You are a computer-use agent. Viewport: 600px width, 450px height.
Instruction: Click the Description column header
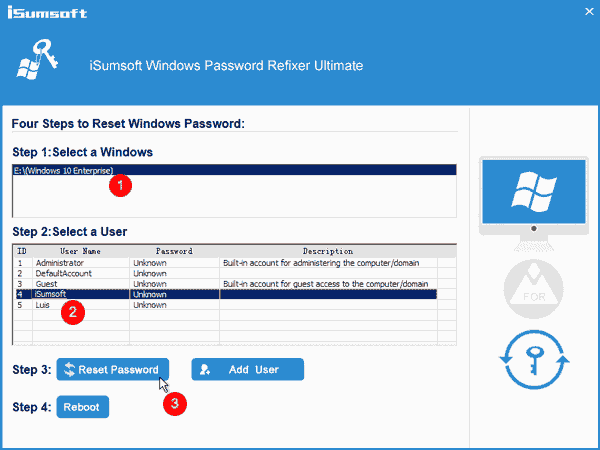tap(328, 251)
